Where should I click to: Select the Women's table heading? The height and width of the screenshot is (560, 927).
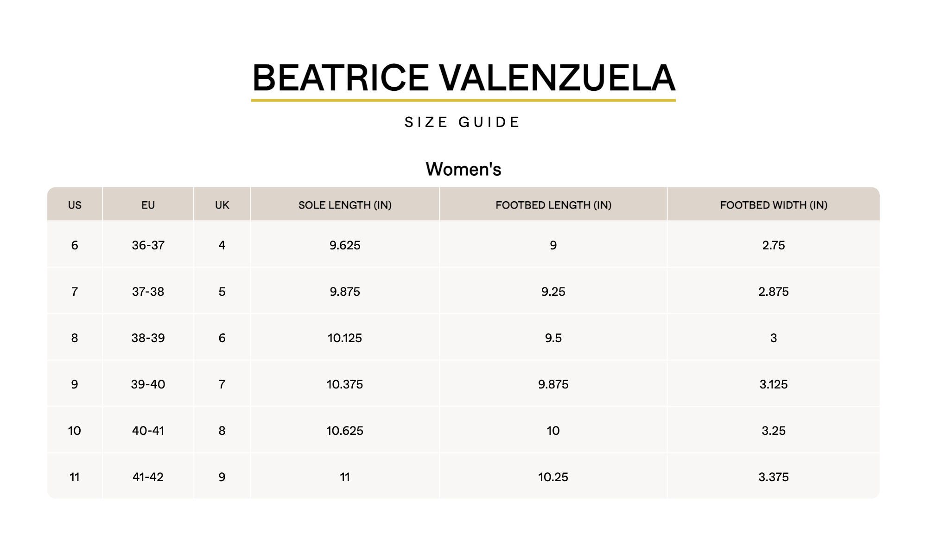(x=463, y=169)
